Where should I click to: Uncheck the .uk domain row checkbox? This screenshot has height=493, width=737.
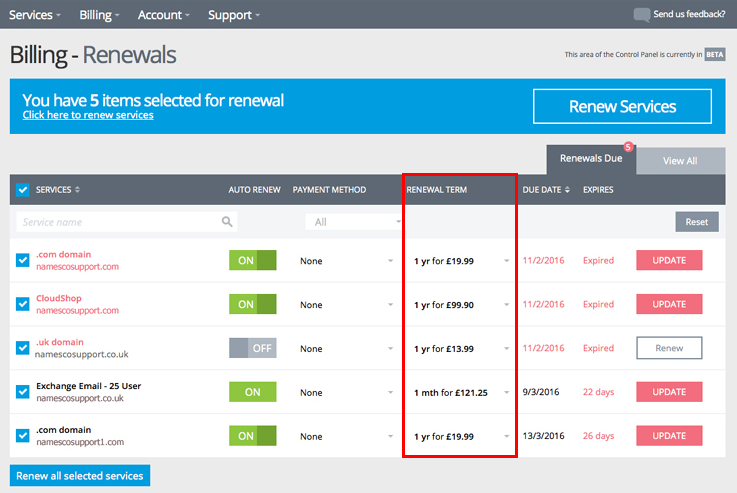pos(23,348)
